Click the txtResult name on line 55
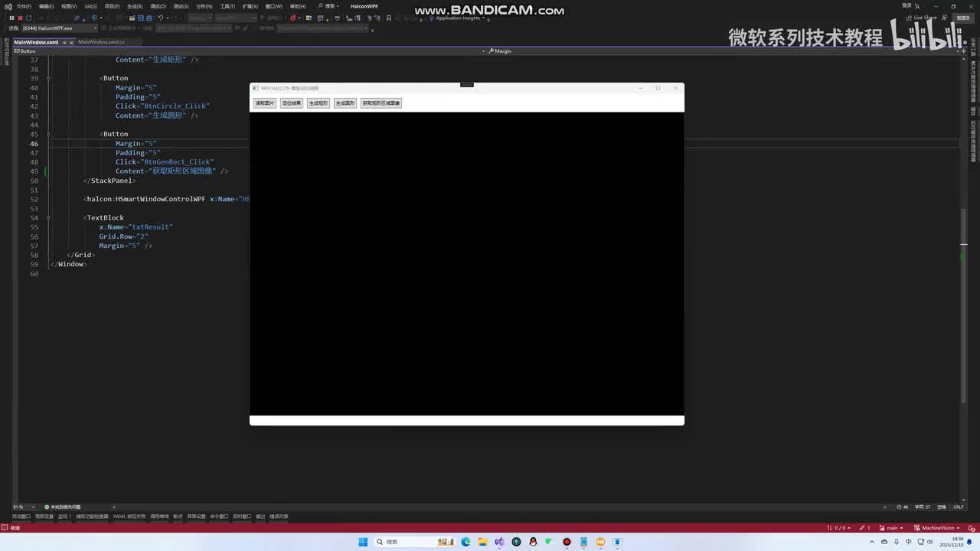The height and width of the screenshot is (551, 980). point(152,227)
